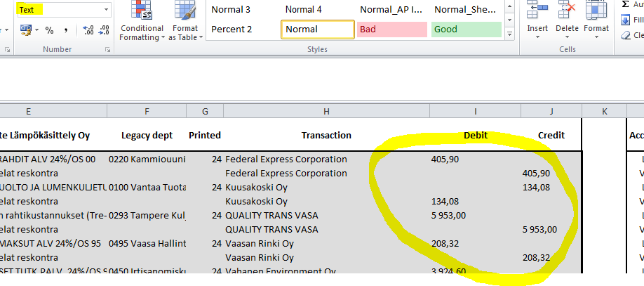Apply the Bad cell style
The height and width of the screenshot is (286, 644).
point(392,30)
